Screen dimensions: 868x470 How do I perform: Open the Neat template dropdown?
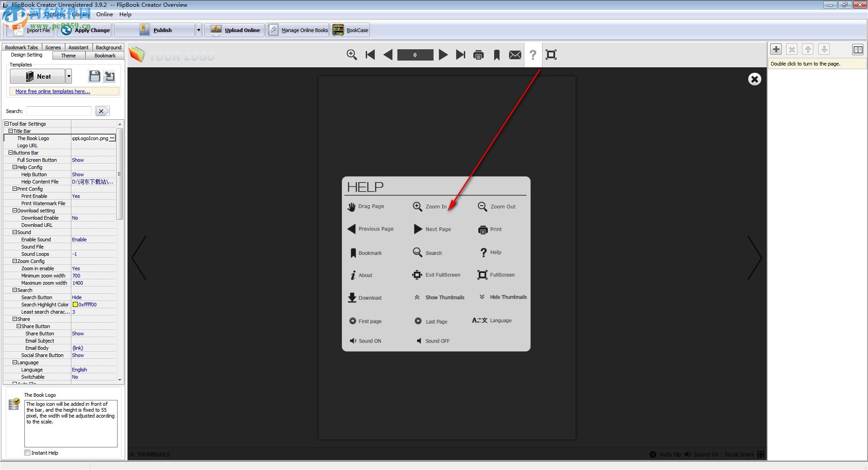click(68, 76)
